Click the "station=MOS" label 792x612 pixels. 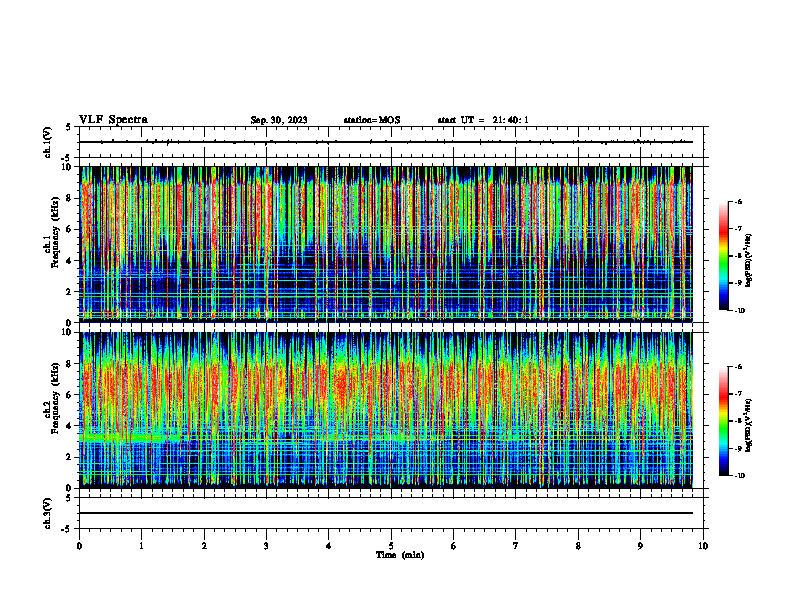pyautogui.click(x=372, y=120)
